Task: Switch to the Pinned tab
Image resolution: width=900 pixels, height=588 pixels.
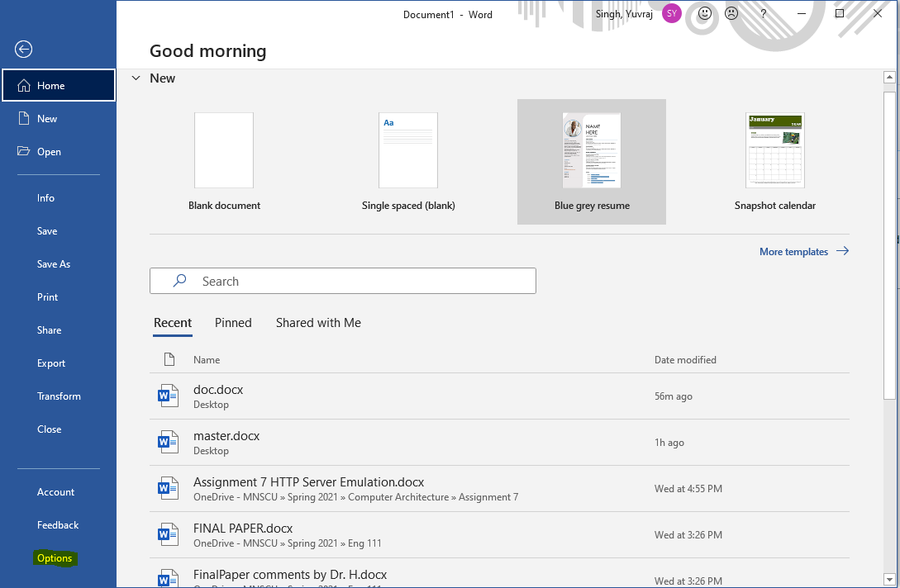Action: 233,323
